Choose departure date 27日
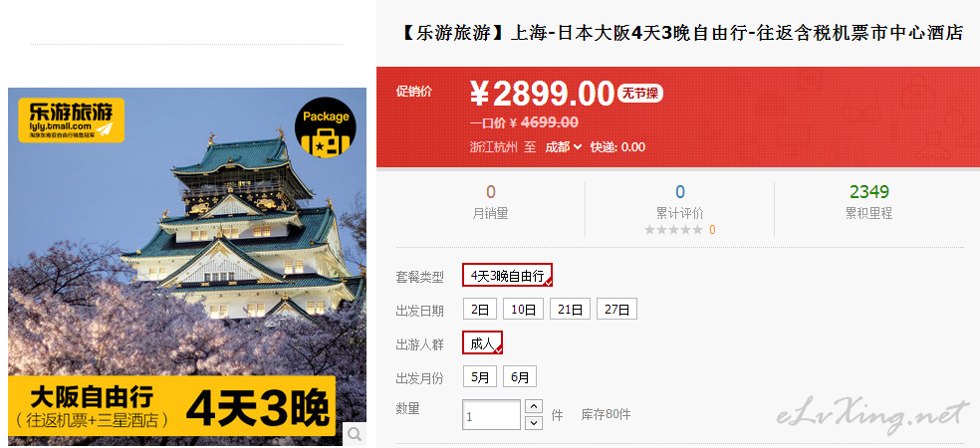 click(616, 310)
